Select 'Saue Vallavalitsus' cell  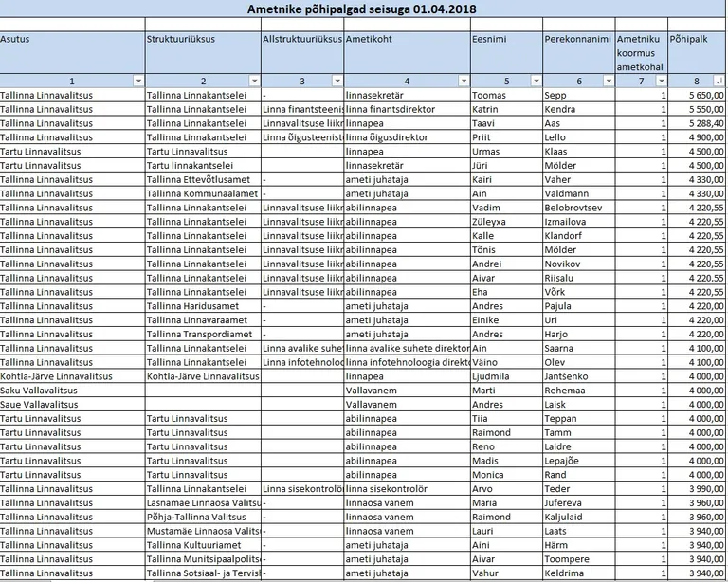coord(72,404)
